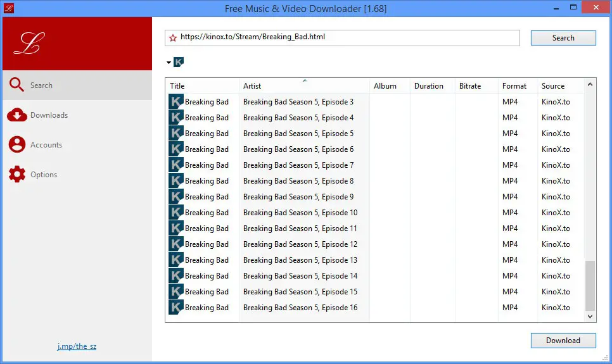This screenshot has width=612, height=364.
Task: Click K icon on Season 5, Episode 13 row
Action: (x=176, y=260)
